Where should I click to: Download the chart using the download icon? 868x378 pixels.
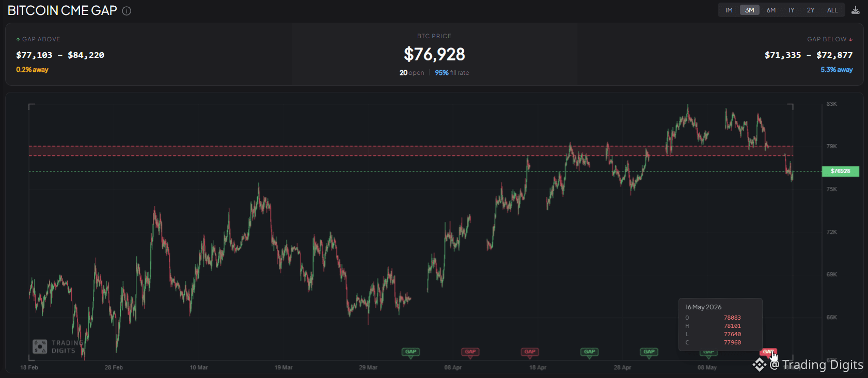[856, 10]
